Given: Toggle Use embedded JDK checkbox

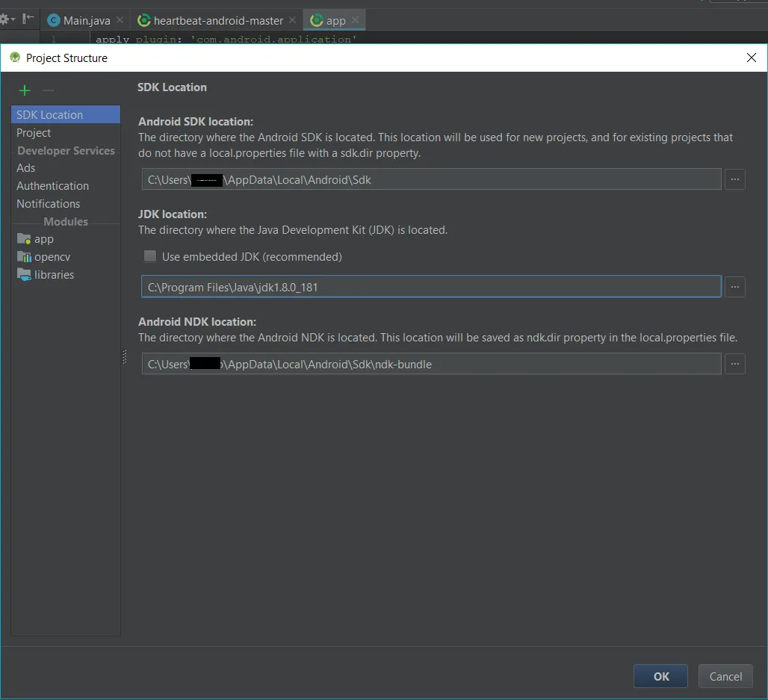Looking at the screenshot, I should [x=150, y=256].
